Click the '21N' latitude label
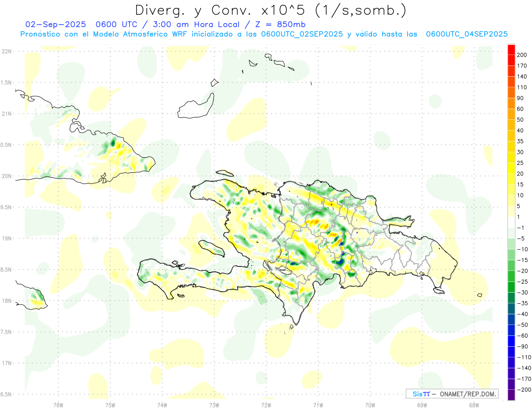This screenshot has width=532, height=411. pyautogui.click(x=6, y=114)
